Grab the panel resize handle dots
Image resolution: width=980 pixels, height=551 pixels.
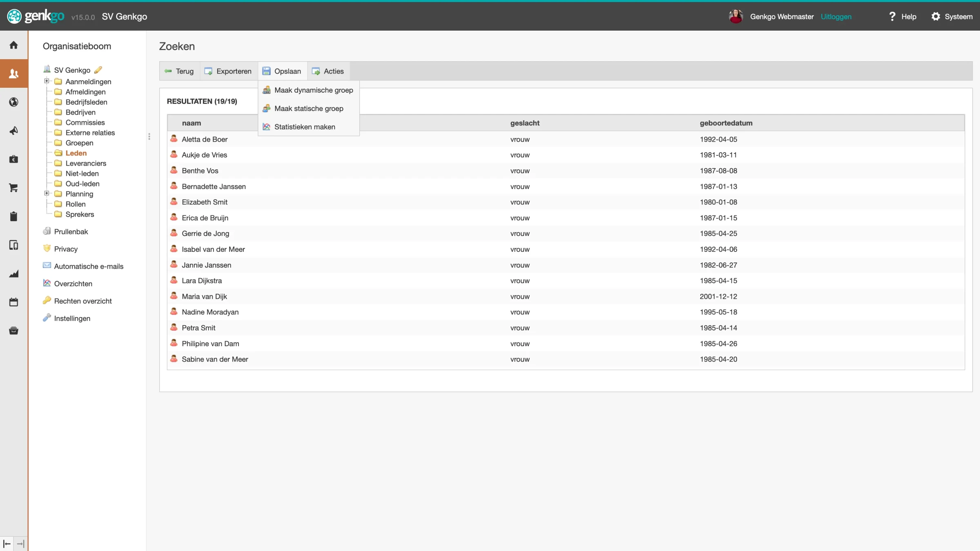click(x=149, y=136)
